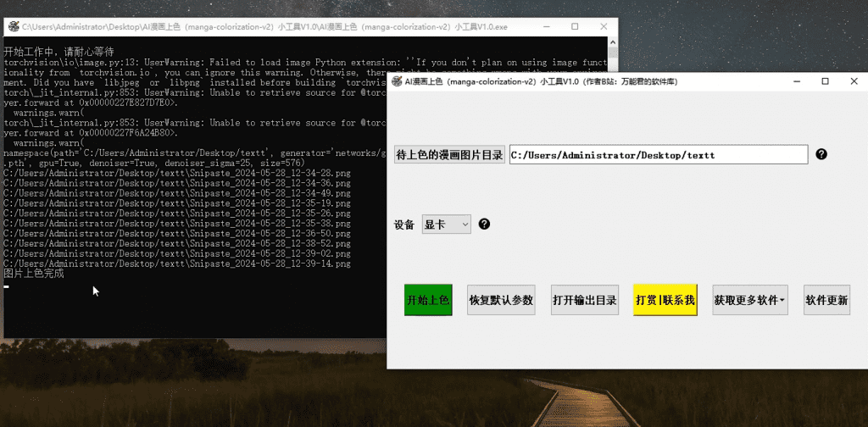Expand the 获取更多软件 dropdown menu
This screenshot has height=427, width=868.
click(x=750, y=300)
